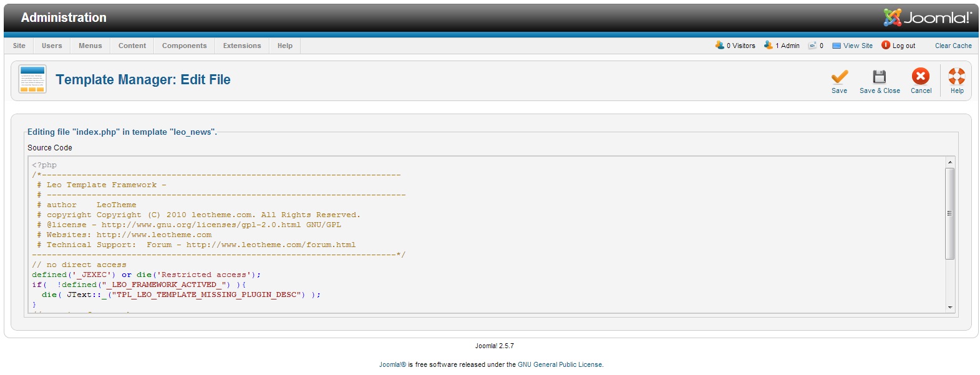Screen dimensions: 980x375
Task: Click the View Site link
Action: [x=858, y=46]
